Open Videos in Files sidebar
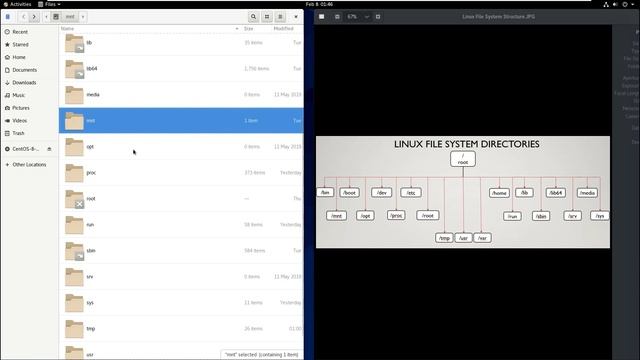Screen dimensions: 640x360 [29, 120]
